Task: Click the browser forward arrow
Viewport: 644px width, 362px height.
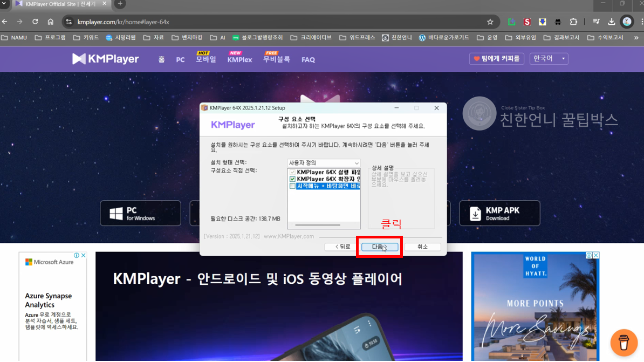Action: pos(20,22)
